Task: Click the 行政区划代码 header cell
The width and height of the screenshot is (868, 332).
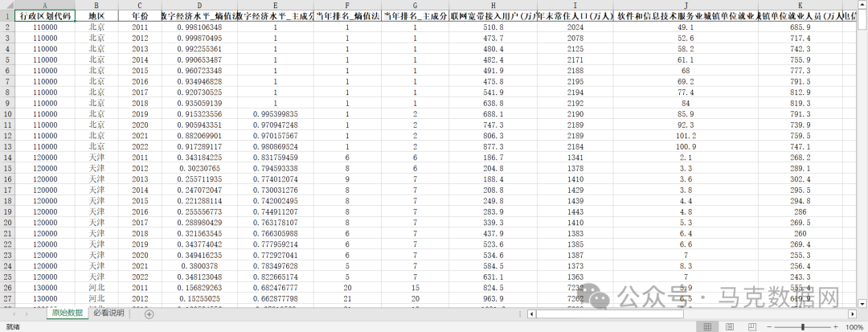Action: 44,15
